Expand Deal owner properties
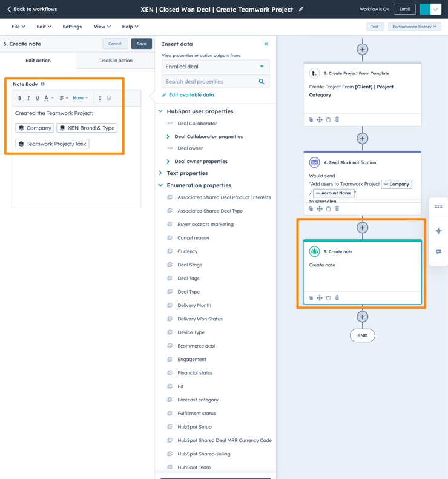Viewport: 448px width, 479px height. click(168, 161)
